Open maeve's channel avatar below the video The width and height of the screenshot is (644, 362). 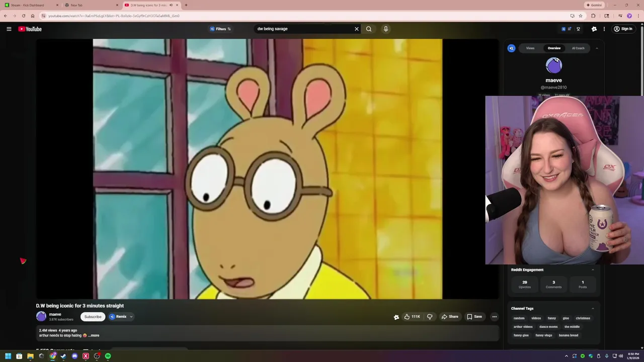click(x=41, y=317)
